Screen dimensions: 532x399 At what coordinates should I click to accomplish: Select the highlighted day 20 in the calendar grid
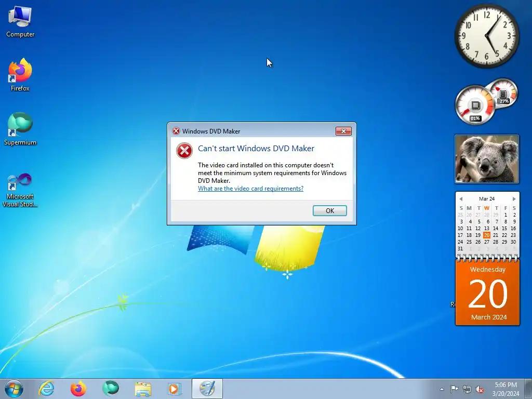(486, 235)
